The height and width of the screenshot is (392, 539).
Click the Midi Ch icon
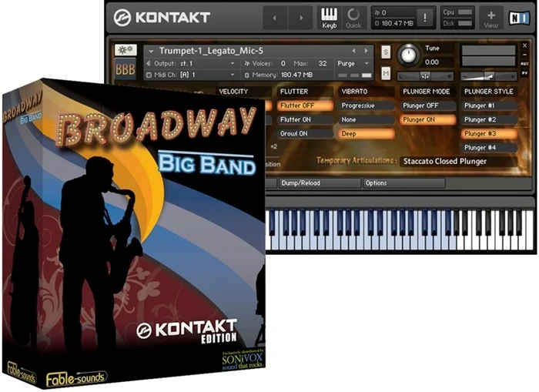pyautogui.click(x=149, y=75)
